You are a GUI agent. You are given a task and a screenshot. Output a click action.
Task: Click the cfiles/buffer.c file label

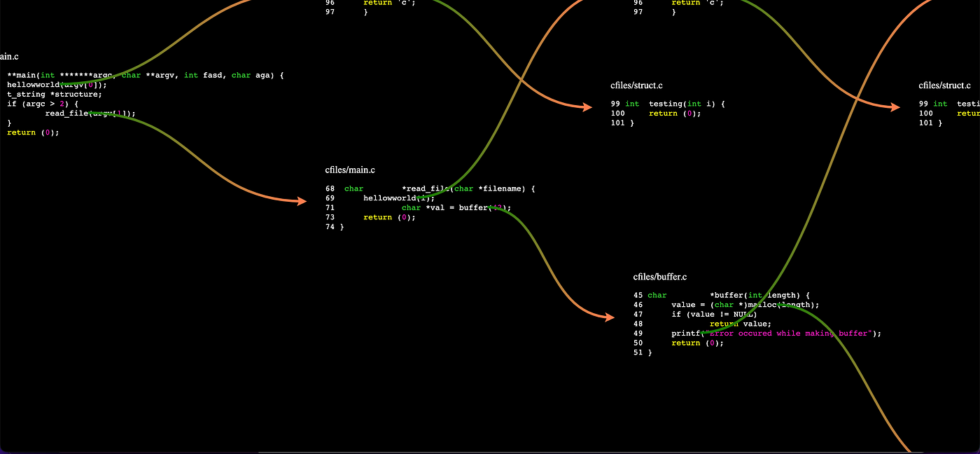[x=660, y=277]
